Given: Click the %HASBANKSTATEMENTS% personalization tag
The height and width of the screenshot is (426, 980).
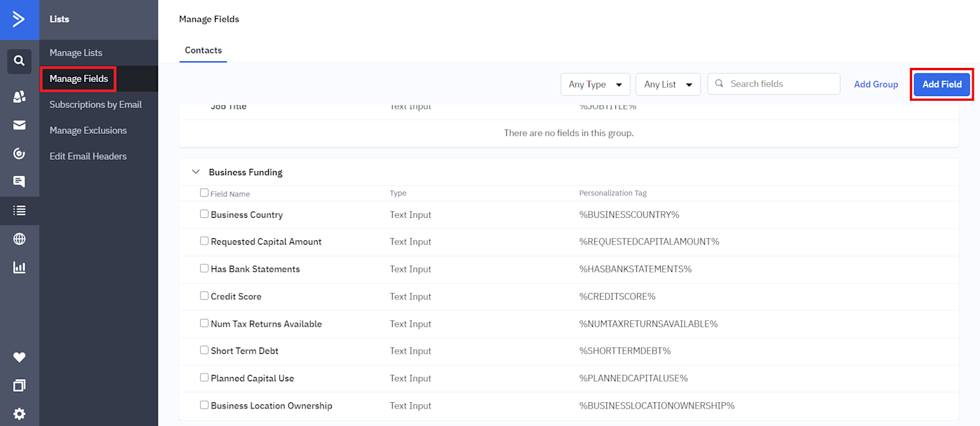Looking at the screenshot, I should coord(635,269).
